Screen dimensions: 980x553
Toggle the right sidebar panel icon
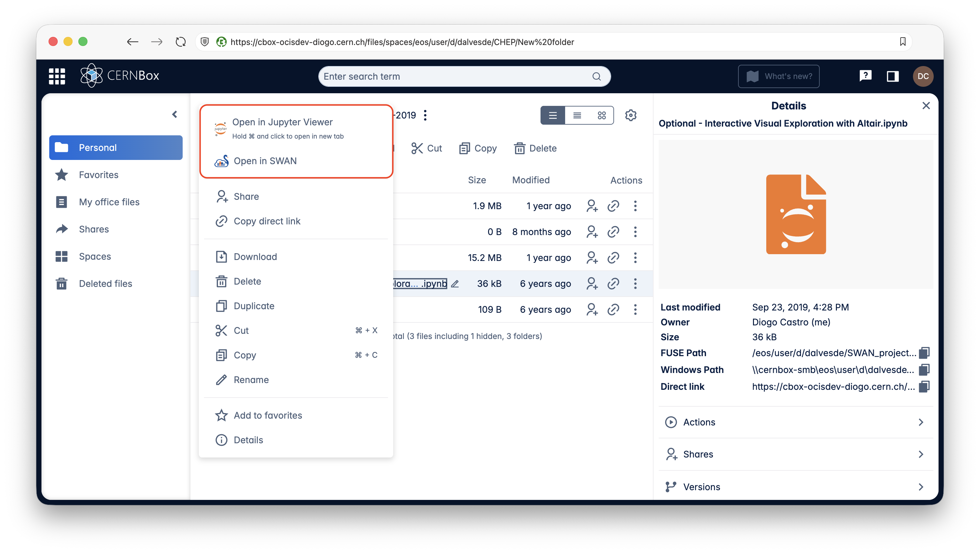(893, 76)
